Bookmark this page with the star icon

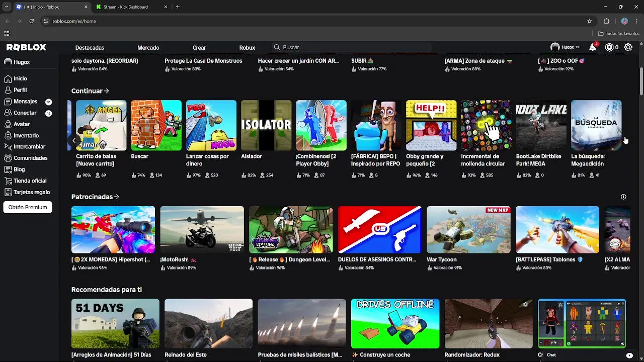[590, 21]
